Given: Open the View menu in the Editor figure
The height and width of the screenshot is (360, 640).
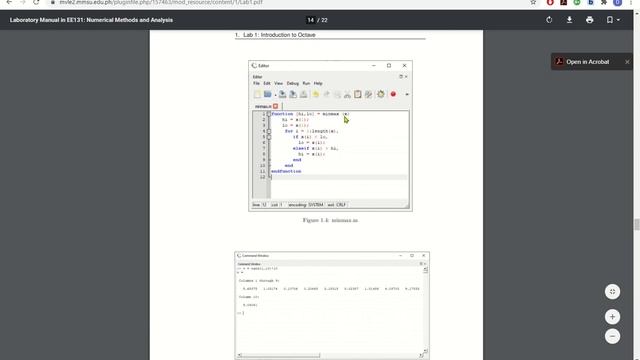Looking at the screenshot, I should click(x=278, y=83).
